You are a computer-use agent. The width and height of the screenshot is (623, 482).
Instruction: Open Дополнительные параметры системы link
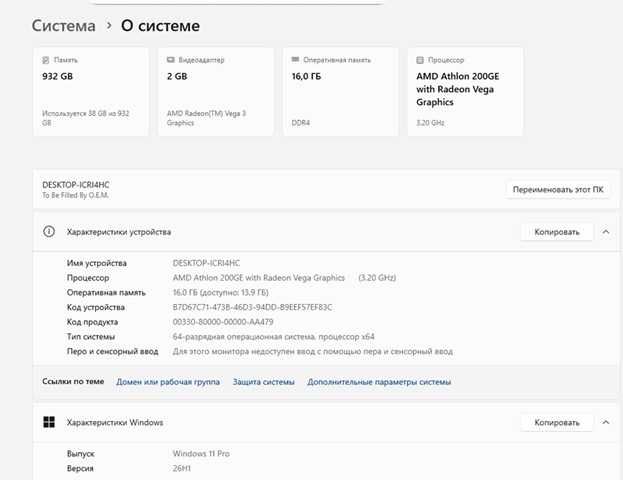pos(379,382)
